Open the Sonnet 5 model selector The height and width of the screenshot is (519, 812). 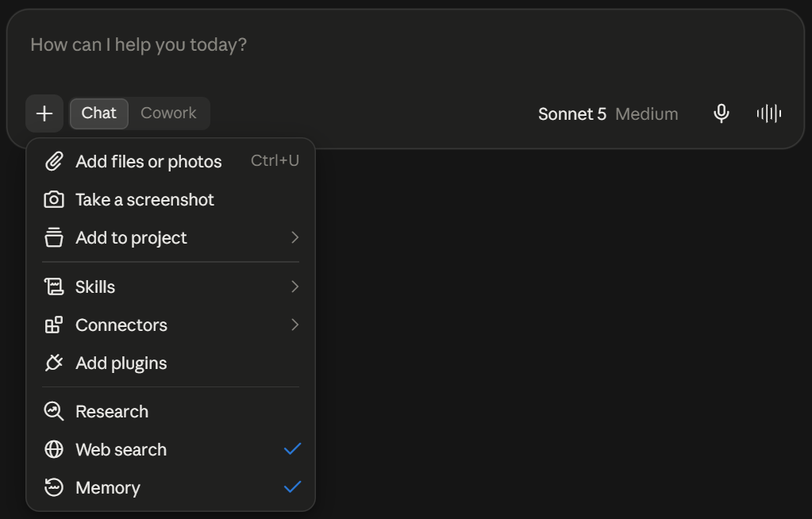click(571, 114)
